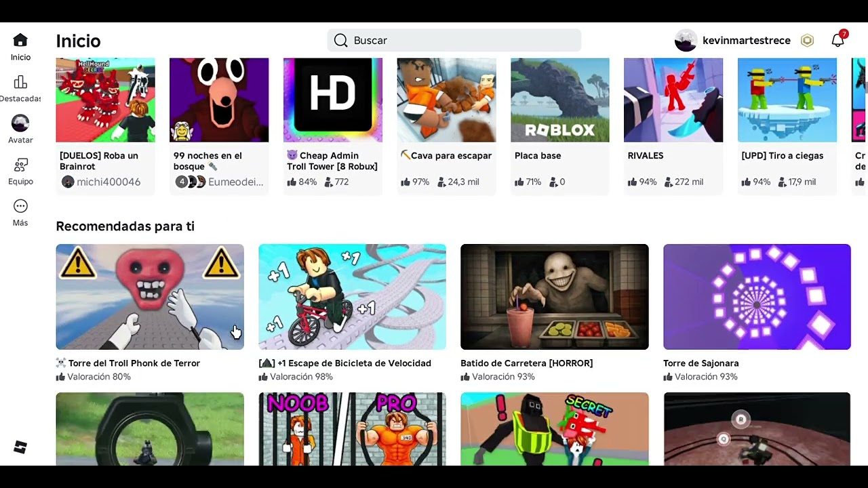This screenshot has height=488, width=868.
Task: Click michi400046 friend avatar icon
Action: [68, 182]
